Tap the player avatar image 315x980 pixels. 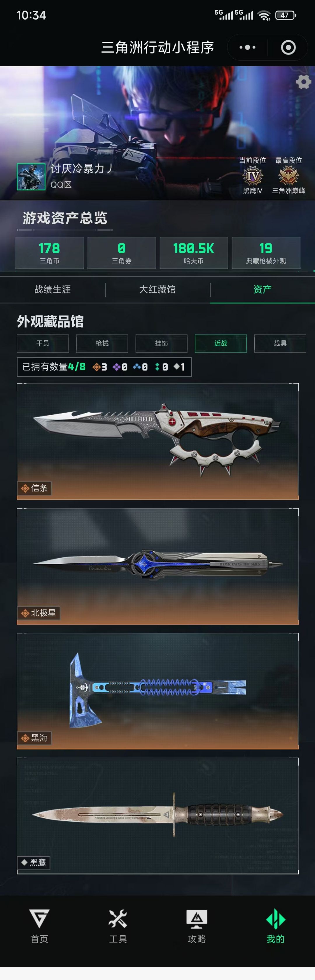click(31, 177)
